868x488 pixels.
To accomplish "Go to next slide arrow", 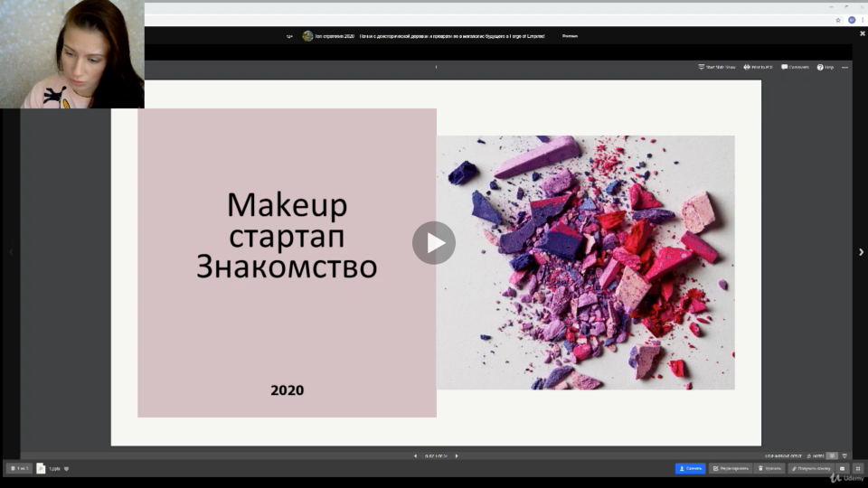I will 457,455.
